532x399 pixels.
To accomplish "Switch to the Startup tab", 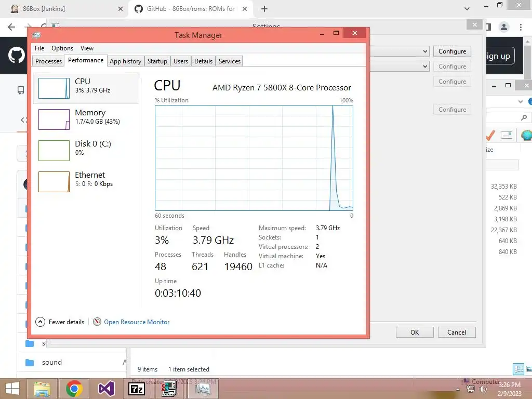I will (157, 61).
